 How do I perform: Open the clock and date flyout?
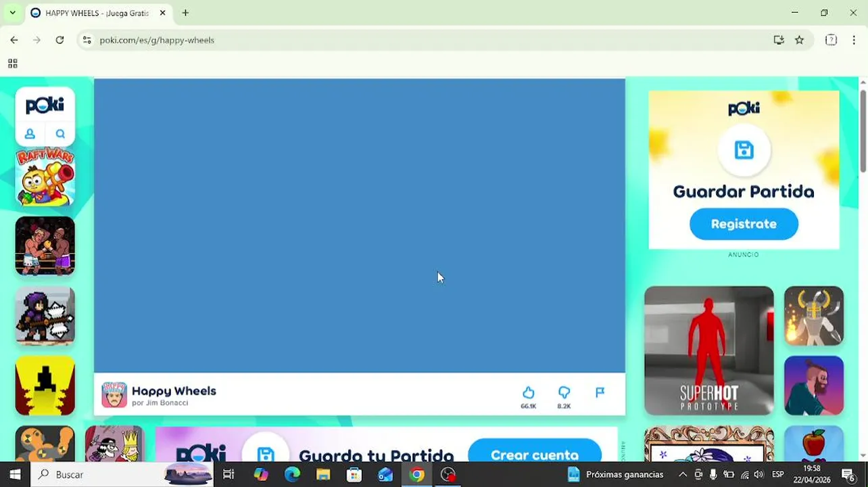pos(812,474)
